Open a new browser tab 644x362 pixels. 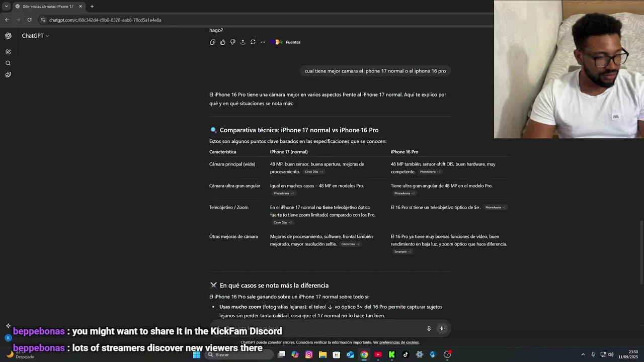coord(92,7)
